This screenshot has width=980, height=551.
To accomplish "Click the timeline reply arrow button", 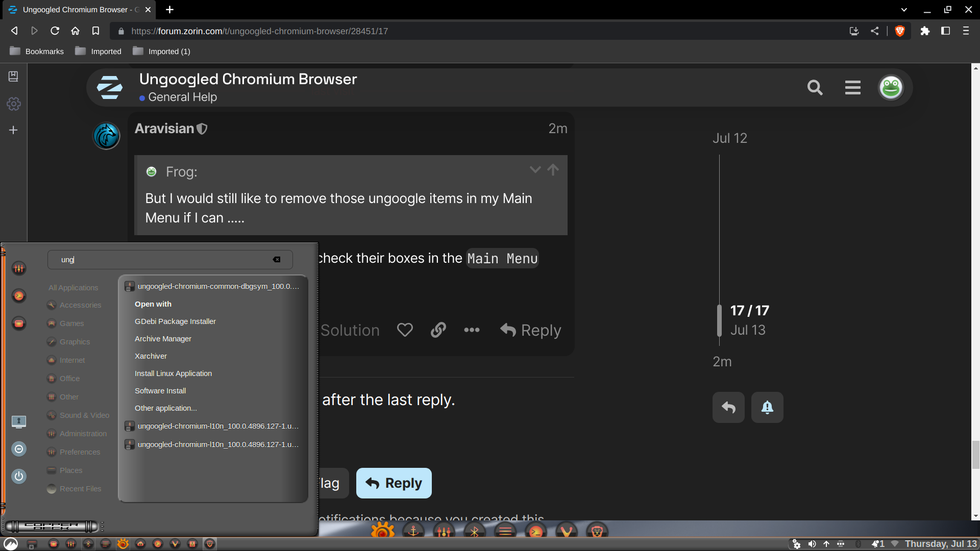I will (x=728, y=407).
